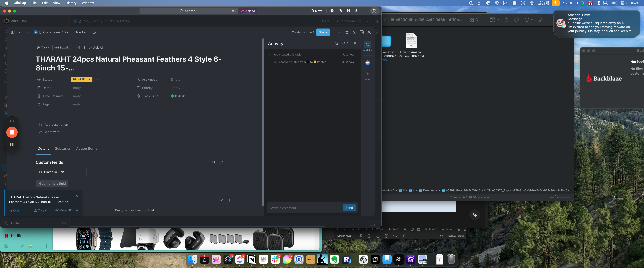Image resolution: width=644 pixels, height=268 pixels.
Task: Open Notion from the Dock
Action: (x=252, y=259)
